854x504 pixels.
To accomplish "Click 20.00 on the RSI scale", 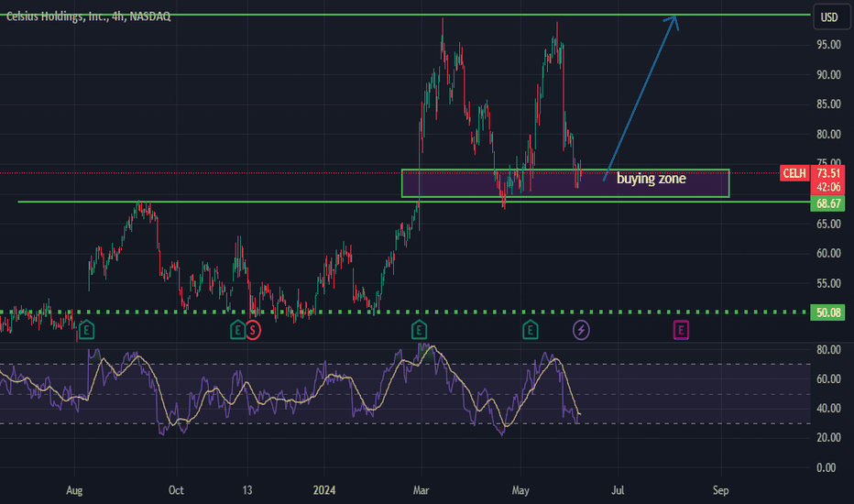I will click(x=828, y=437).
